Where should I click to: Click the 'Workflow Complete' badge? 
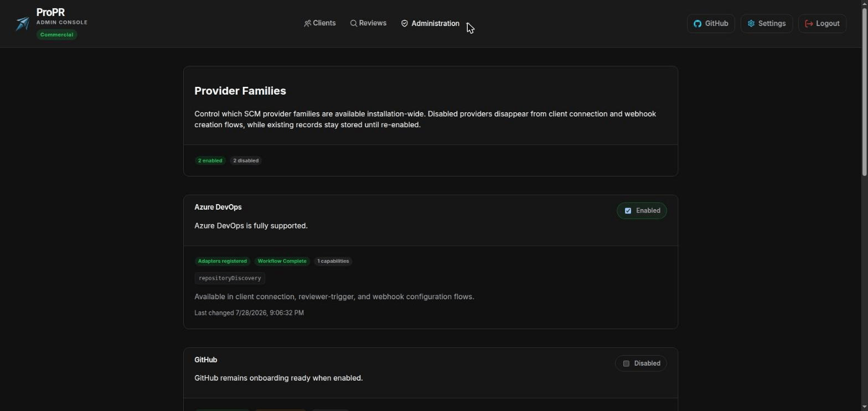[x=282, y=261]
